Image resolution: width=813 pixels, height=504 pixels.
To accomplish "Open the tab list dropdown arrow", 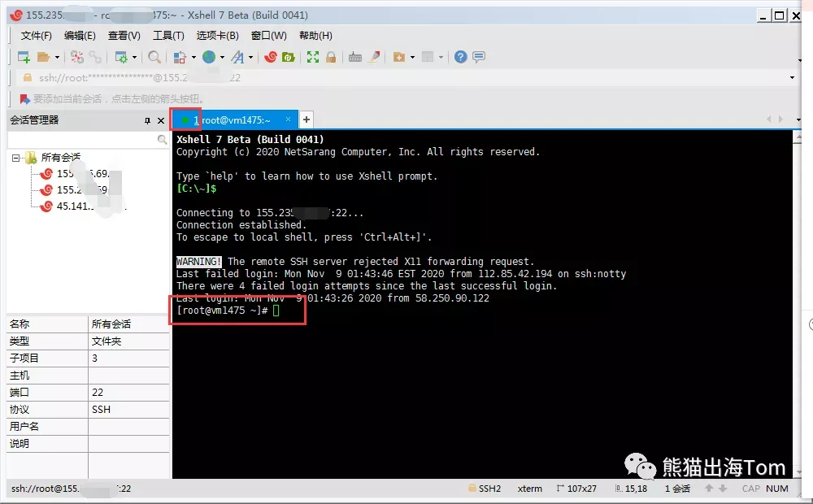I will (798, 119).
